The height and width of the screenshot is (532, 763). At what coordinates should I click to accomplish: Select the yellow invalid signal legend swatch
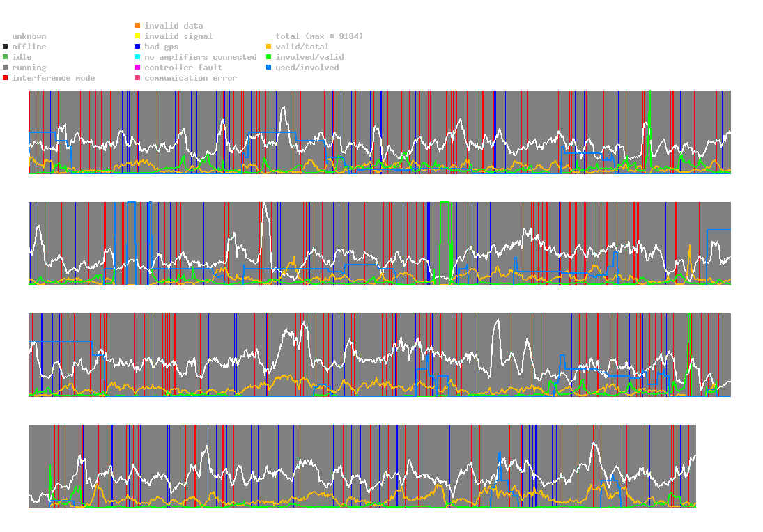(138, 36)
